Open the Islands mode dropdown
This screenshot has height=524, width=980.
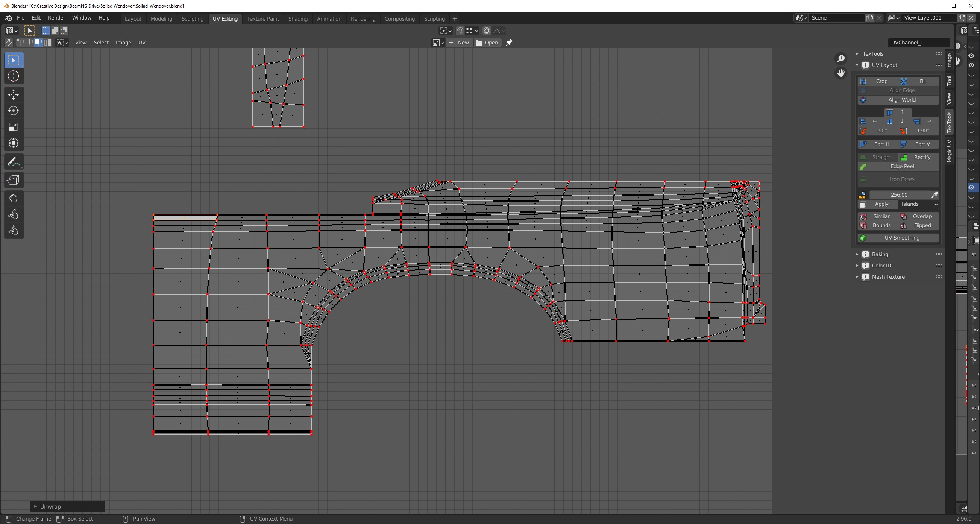919,204
